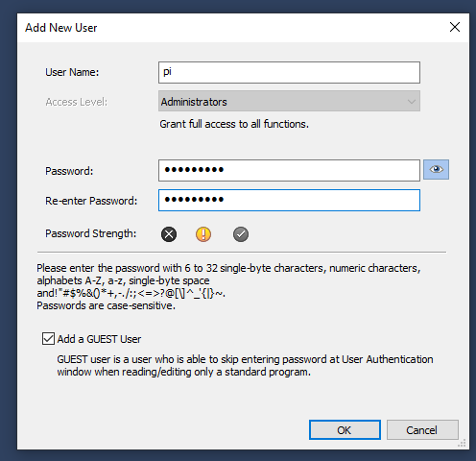This screenshot has height=461, width=476.
Task: Click the Password Strength label
Action: (91, 233)
